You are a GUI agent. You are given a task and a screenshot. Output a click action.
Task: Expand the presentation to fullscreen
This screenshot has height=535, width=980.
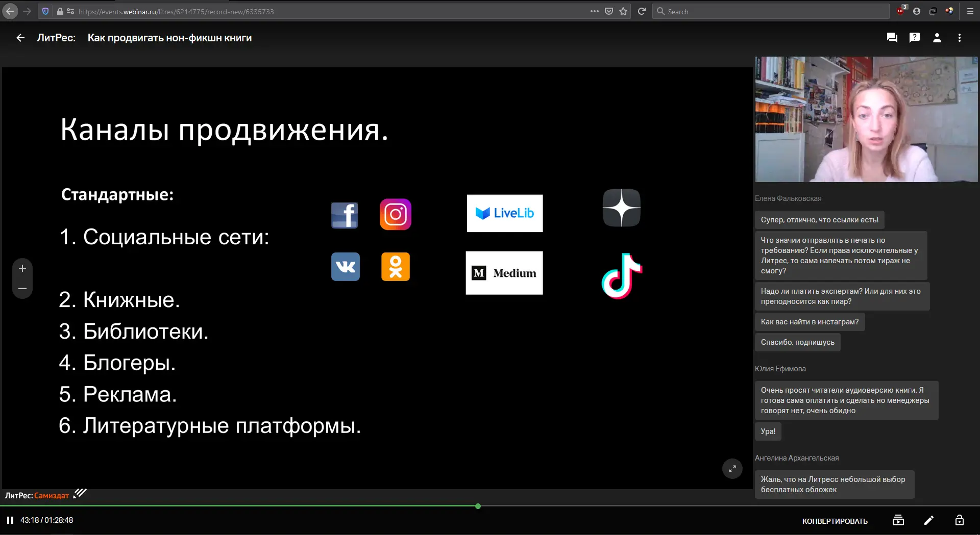(x=732, y=469)
